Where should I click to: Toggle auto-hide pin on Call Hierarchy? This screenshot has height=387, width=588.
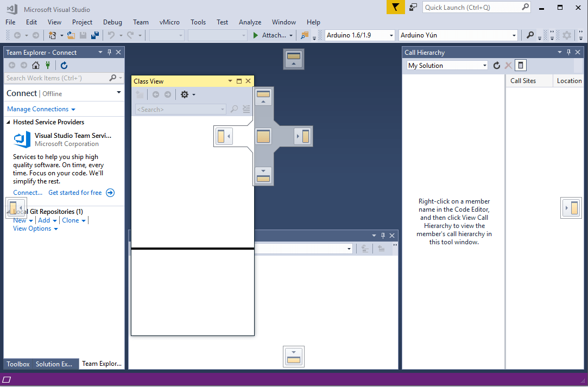click(568, 52)
